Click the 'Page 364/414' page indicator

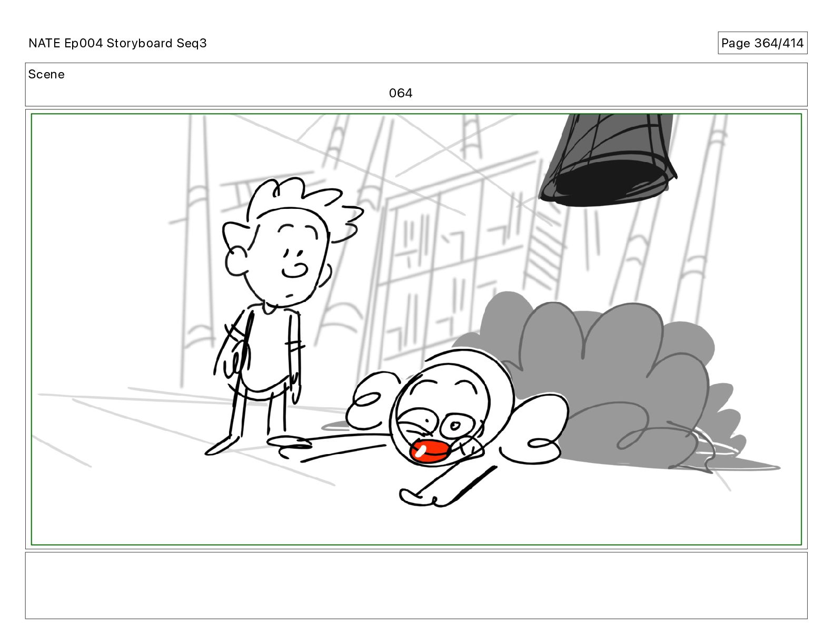tap(762, 43)
